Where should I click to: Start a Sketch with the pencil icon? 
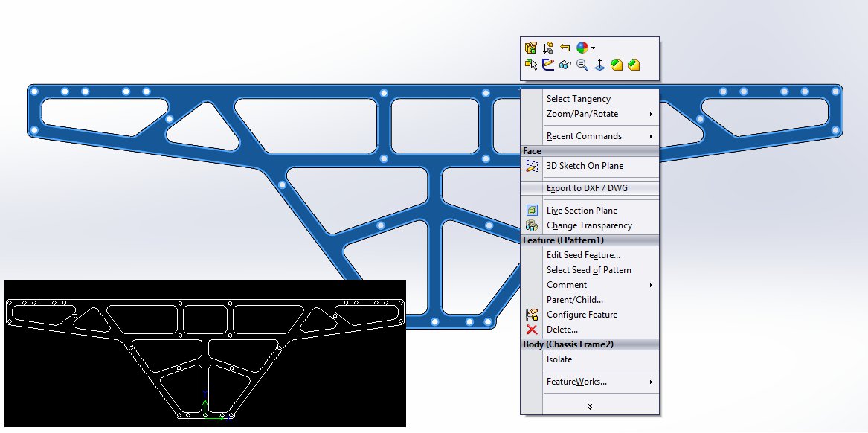[x=548, y=65]
